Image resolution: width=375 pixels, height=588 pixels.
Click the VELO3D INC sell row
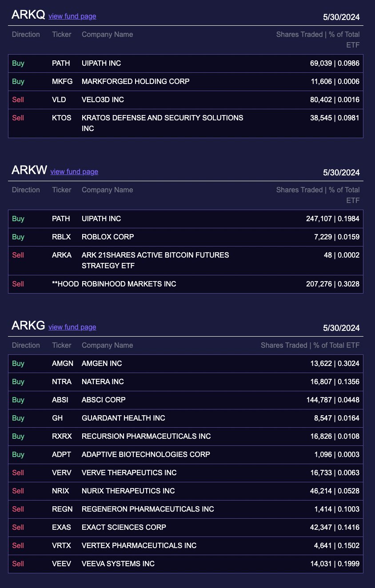point(186,100)
